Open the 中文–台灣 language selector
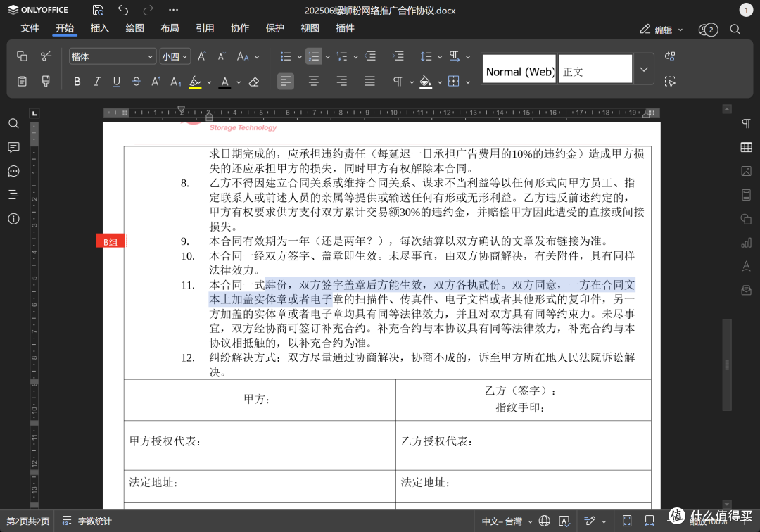 click(507, 521)
